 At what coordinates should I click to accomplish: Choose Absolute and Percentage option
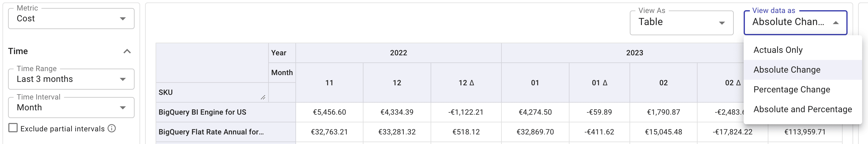coord(802,110)
